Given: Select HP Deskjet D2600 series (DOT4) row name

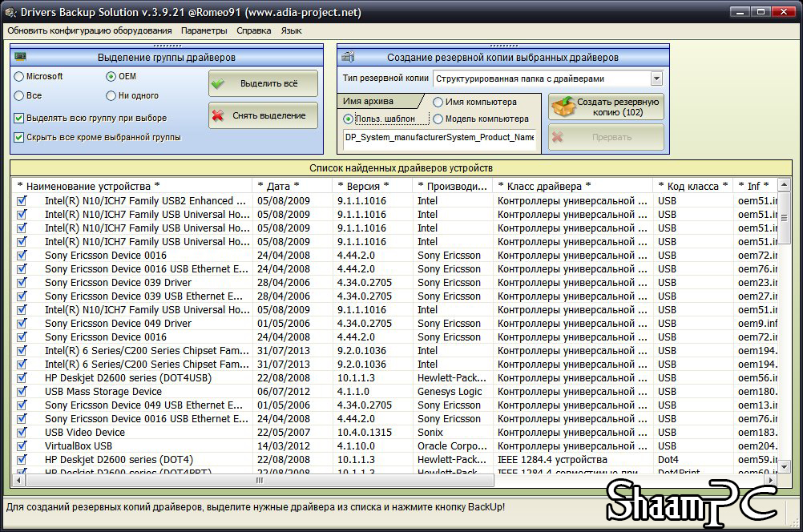Looking at the screenshot, I should [119, 460].
